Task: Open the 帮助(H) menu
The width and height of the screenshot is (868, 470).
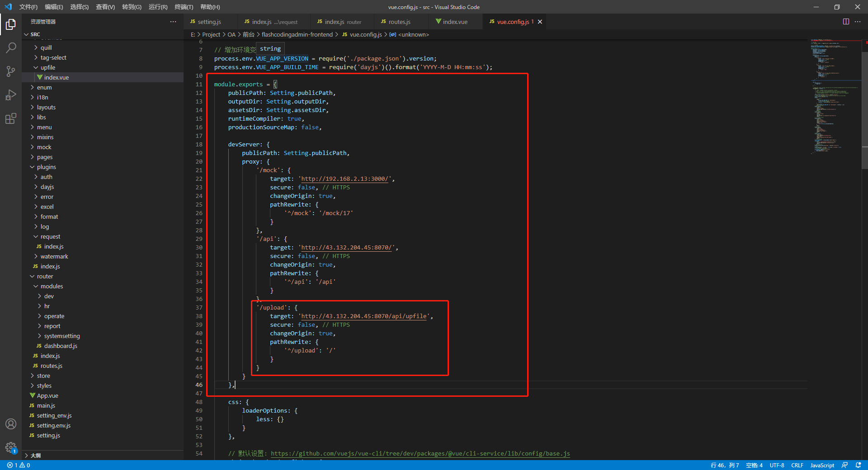Action: [x=210, y=7]
